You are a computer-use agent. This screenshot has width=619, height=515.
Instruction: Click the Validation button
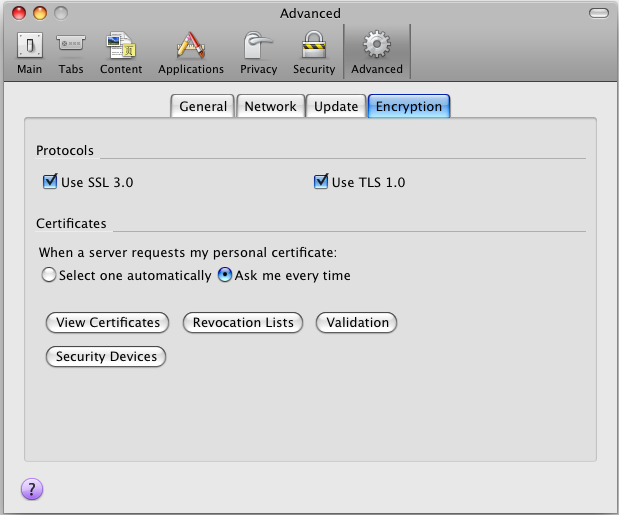pyautogui.click(x=357, y=322)
